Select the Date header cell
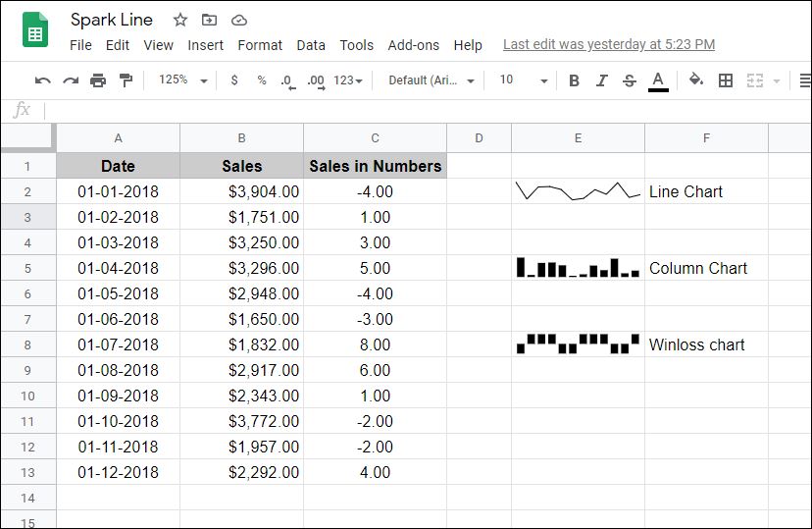This screenshot has height=529, width=812. pyautogui.click(x=118, y=166)
